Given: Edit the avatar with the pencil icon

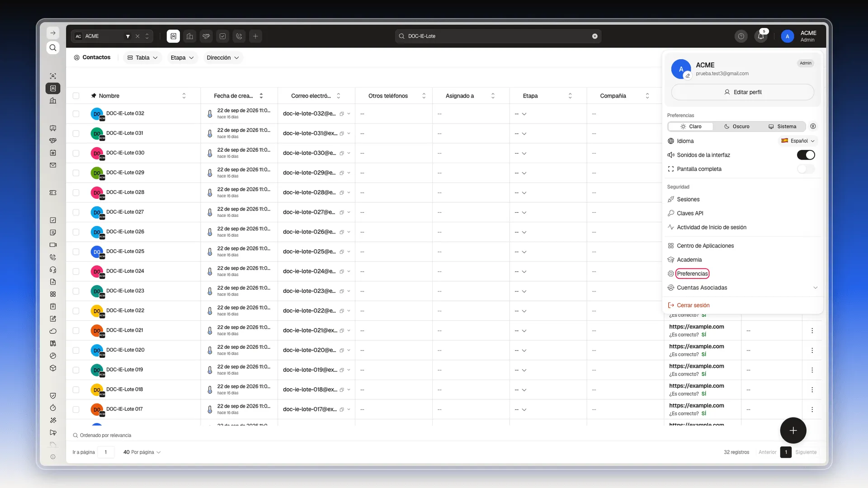Looking at the screenshot, I should point(688,75).
